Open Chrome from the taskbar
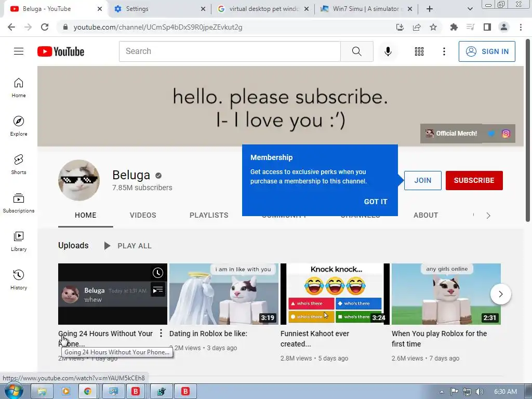532x399 pixels. [87, 392]
